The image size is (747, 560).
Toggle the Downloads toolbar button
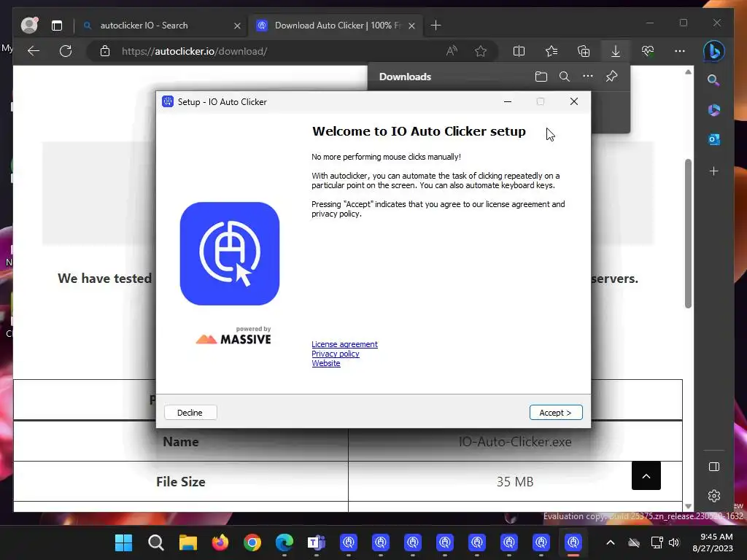tap(616, 51)
